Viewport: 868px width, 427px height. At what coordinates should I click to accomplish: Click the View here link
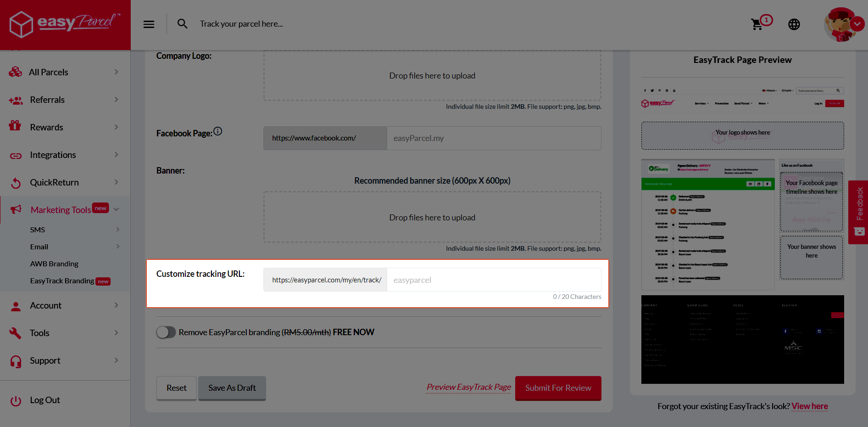tap(810, 406)
